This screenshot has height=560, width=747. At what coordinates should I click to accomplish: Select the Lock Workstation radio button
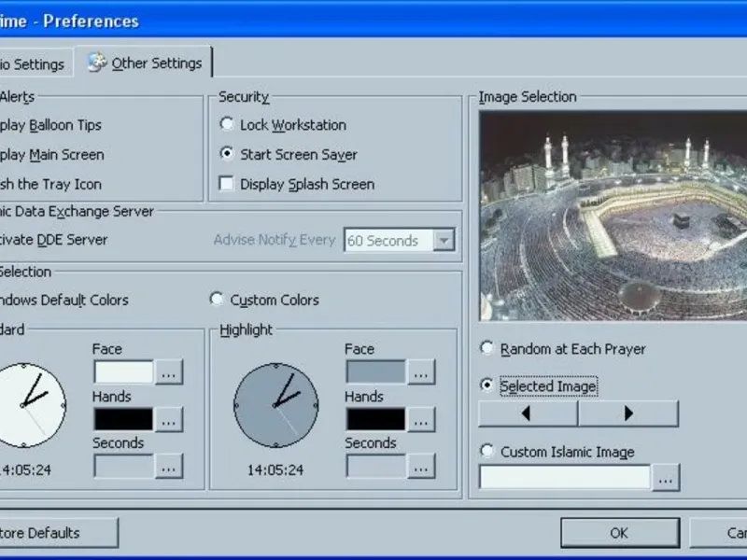click(x=226, y=124)
